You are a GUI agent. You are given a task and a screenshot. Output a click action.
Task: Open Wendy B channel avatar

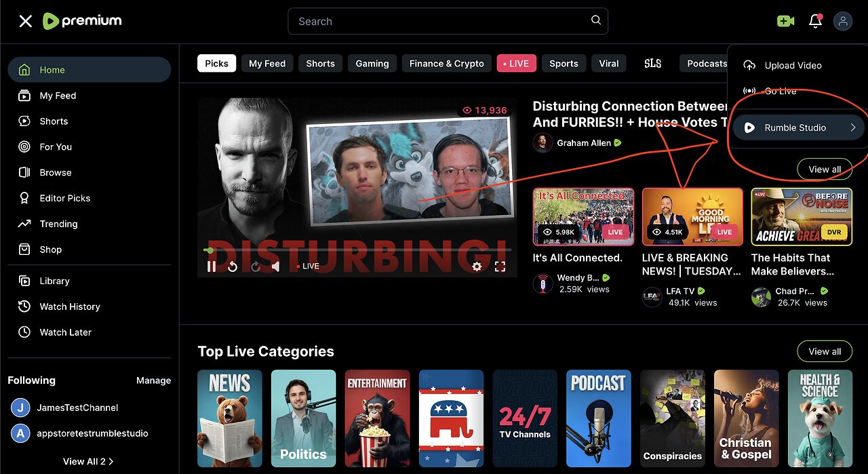pyautogui.click(x=542, y=283)
